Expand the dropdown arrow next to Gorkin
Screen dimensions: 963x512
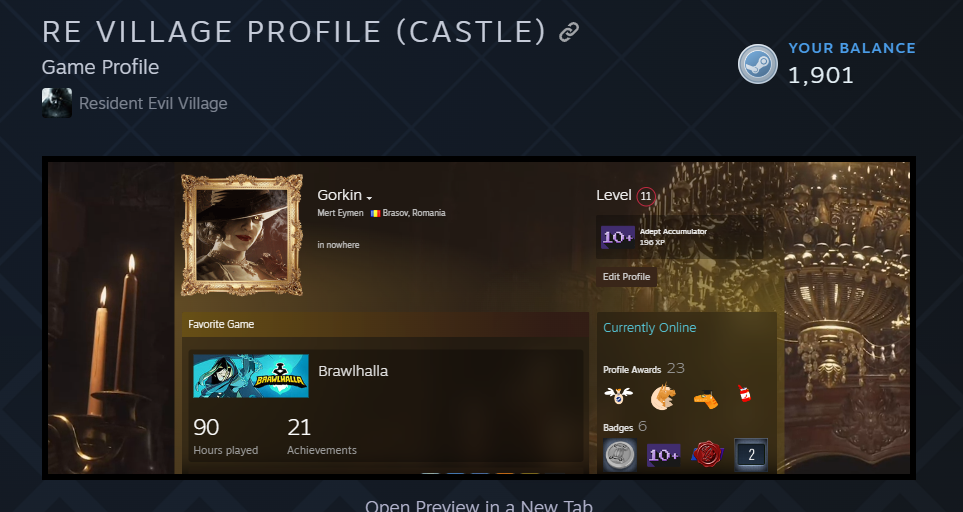coord(369,198)
